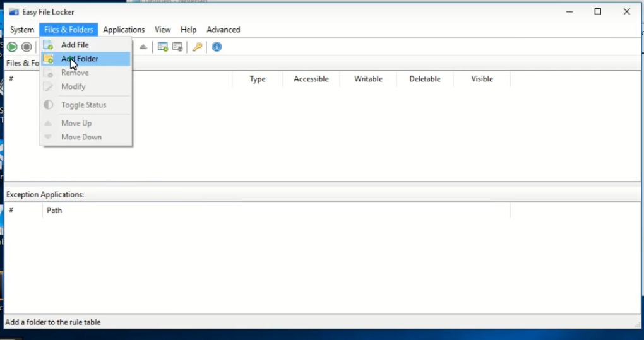Select the Toggle Status menu entry
This screenshot has height=340, width=644.
[x=86, y=105]
